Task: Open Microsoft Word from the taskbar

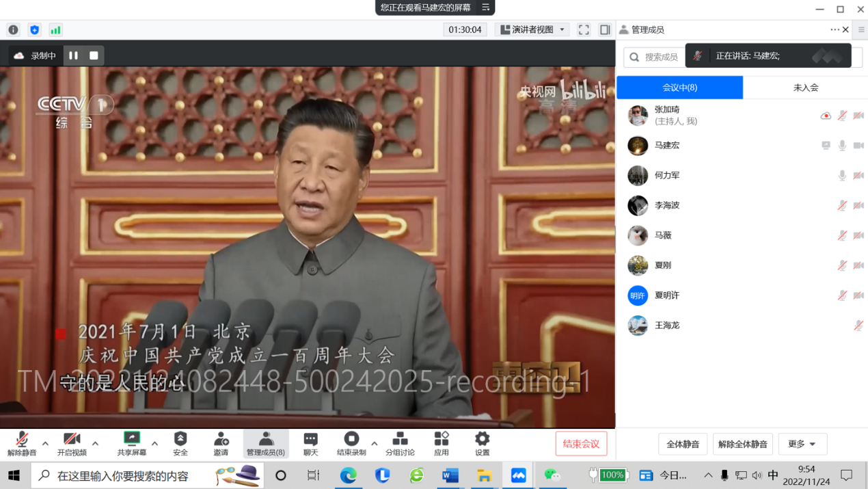Action: [x=450, y=475]
